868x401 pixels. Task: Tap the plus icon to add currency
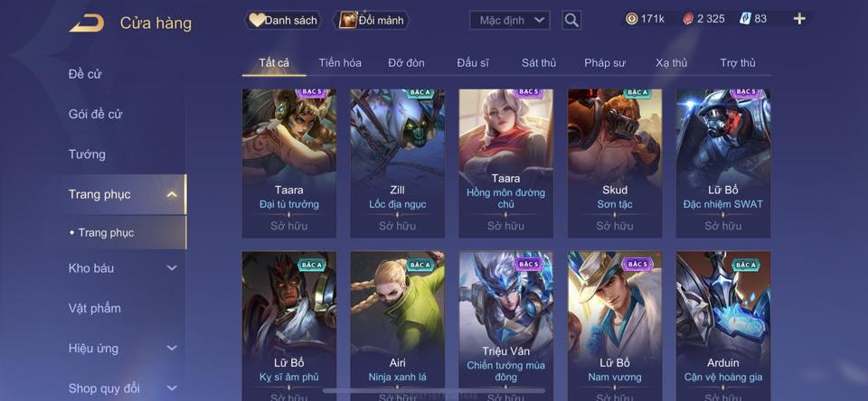click(798, 19)
